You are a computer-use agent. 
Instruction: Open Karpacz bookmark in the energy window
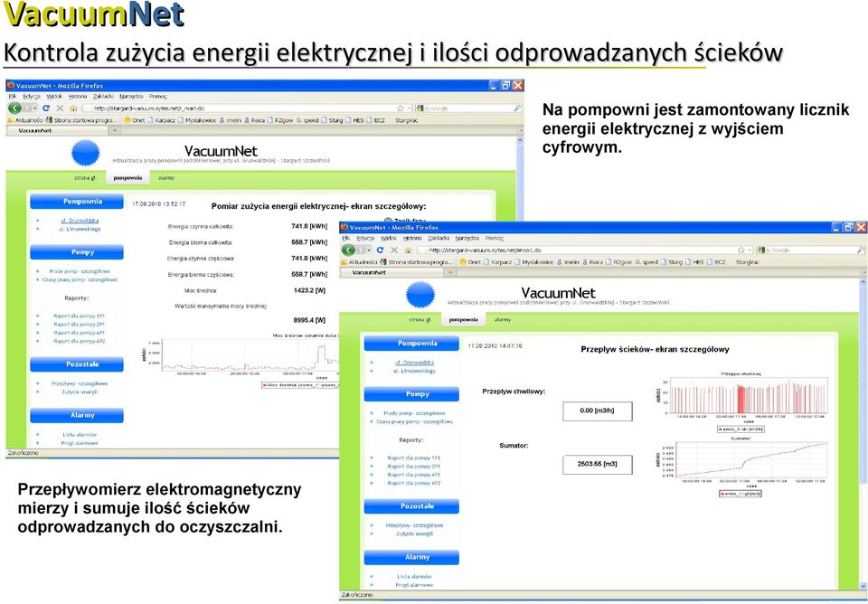point(161,120)
